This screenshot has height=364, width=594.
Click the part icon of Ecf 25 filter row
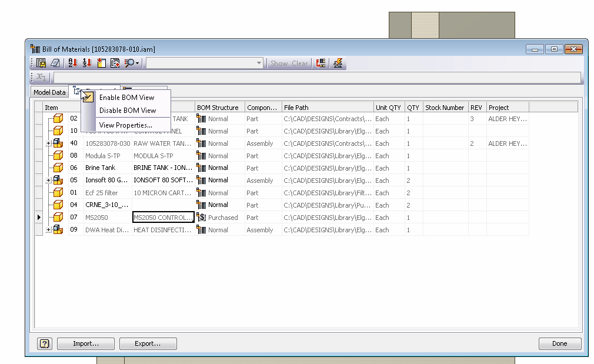58,192
